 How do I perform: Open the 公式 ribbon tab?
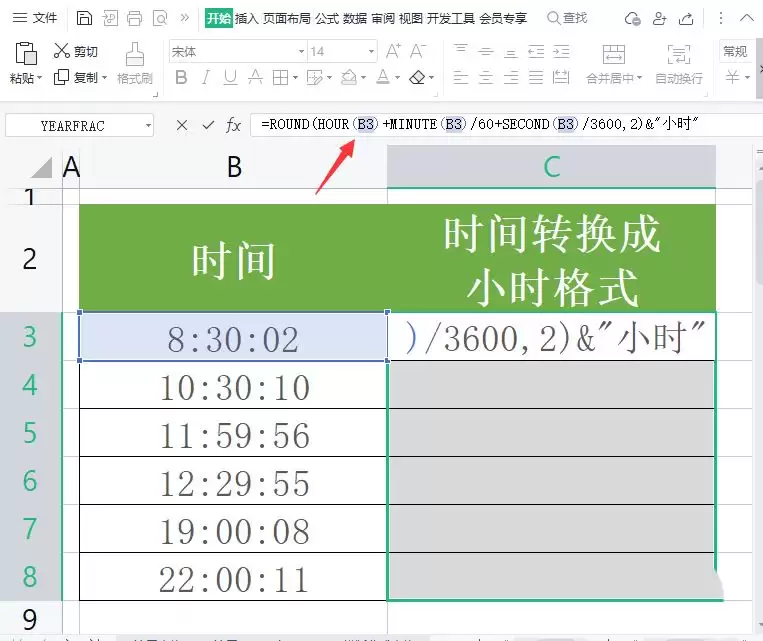pyautogui.click(x=327, y=18)
